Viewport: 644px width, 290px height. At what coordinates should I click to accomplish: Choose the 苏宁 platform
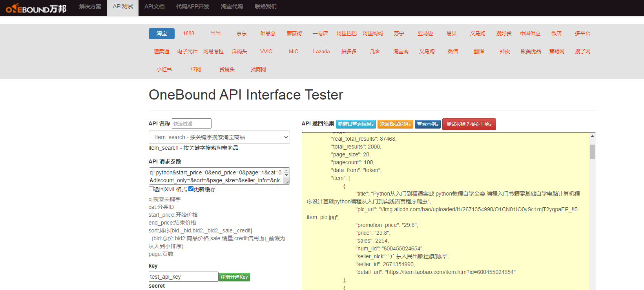click(x=399, y=34)
